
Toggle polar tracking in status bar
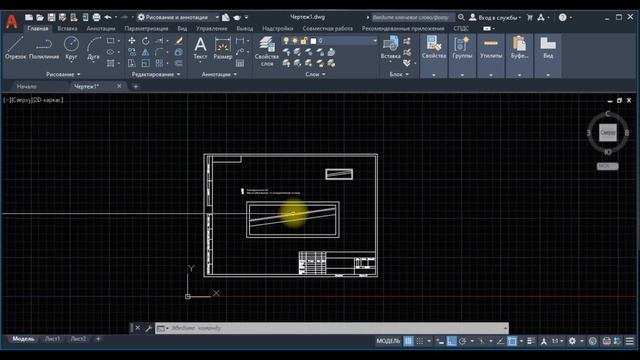(462, 341)
